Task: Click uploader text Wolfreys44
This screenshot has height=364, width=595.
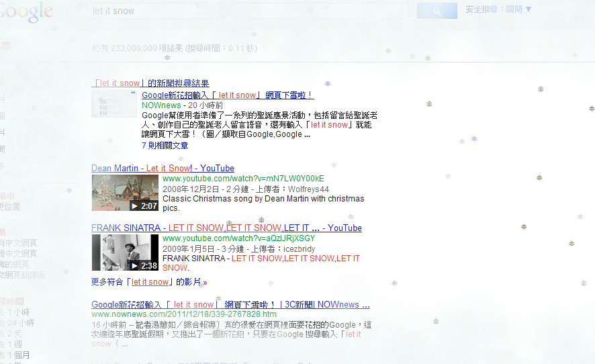Action: click(x=308, y=189)
